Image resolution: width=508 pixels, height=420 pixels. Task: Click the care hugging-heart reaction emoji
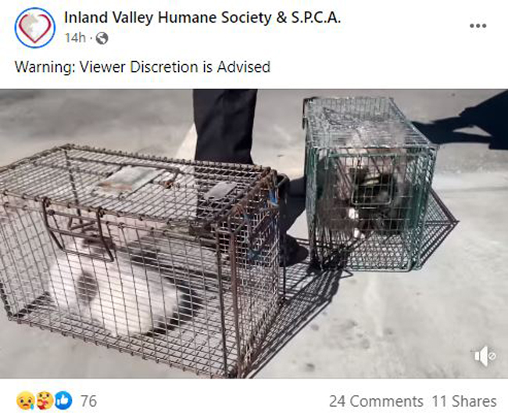pos(45,400)
